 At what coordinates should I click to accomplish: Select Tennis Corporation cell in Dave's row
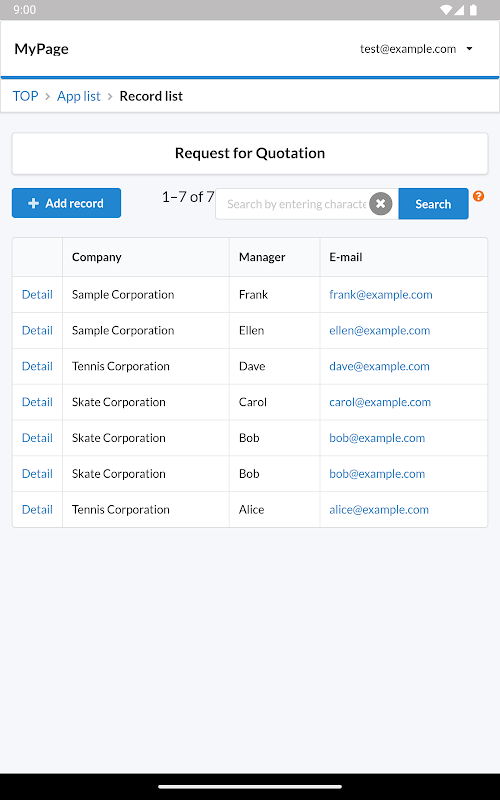point(146,366)
